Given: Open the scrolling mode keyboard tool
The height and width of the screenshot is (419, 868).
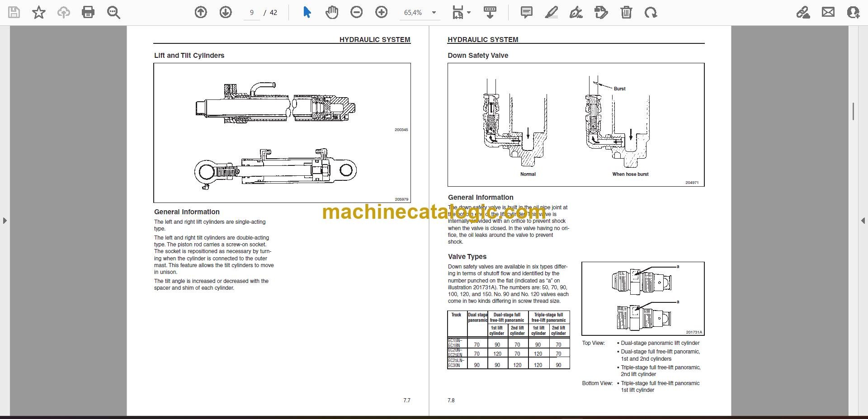Looking at the screenshot, I should (490, 12).
